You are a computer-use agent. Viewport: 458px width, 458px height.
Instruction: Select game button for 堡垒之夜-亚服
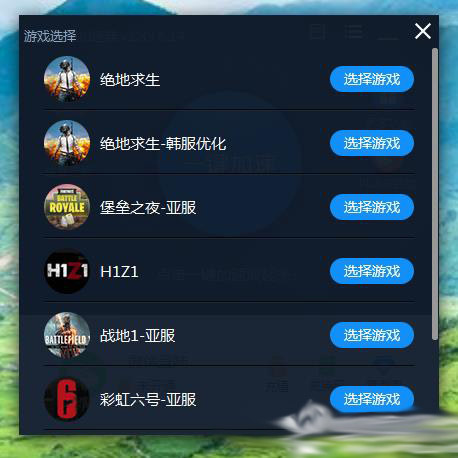(372, 207)
